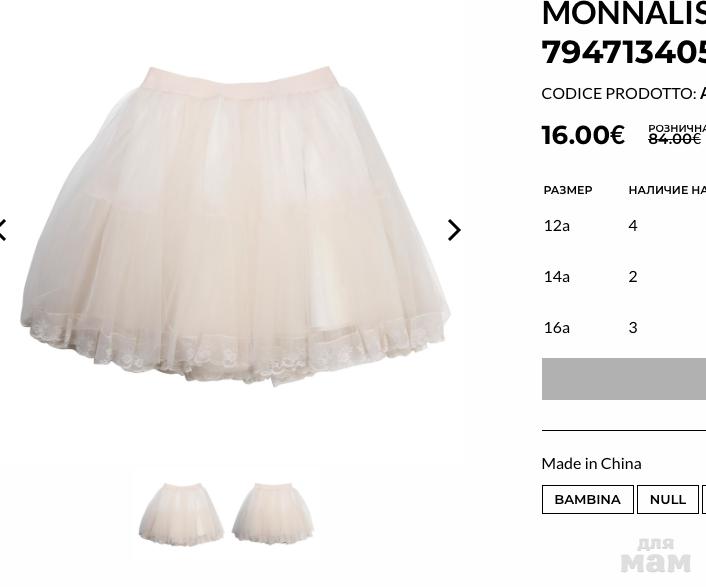Click the grey button below sizes
Screen dimensions: 706x587
coord(624,379)
